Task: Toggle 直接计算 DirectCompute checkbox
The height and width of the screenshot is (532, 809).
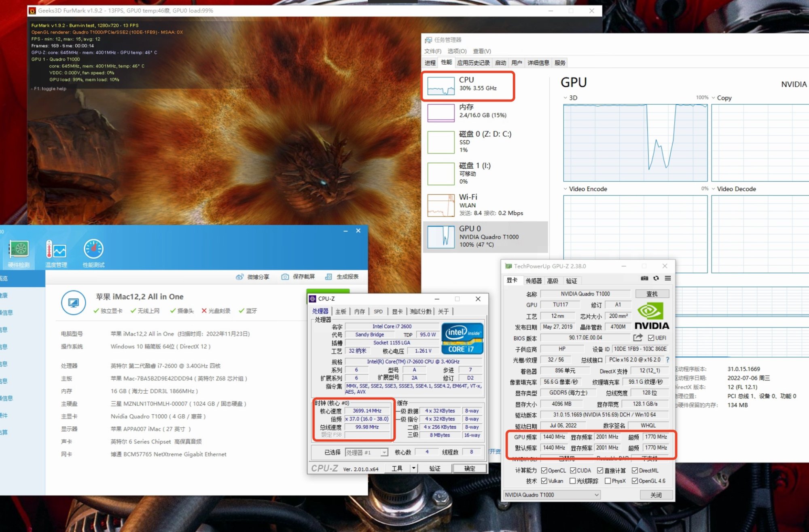Action: coord(600,471)
